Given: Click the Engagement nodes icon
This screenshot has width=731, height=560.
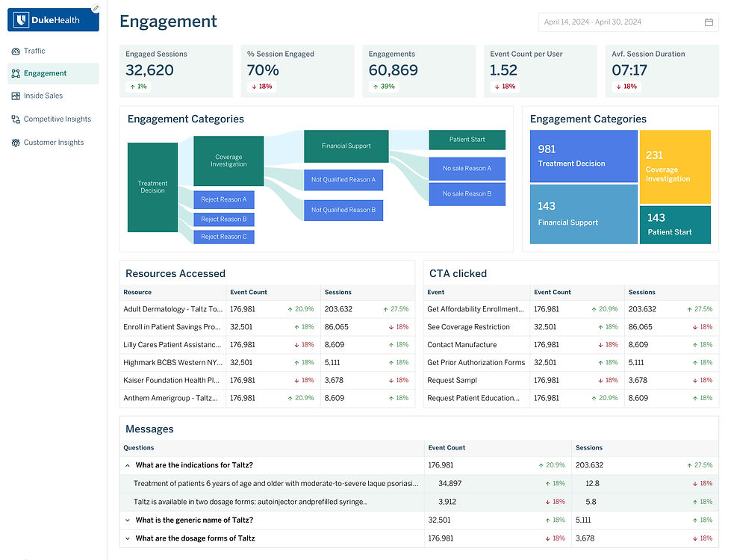Looking at the screenshot, I should (x=16, y=74).
